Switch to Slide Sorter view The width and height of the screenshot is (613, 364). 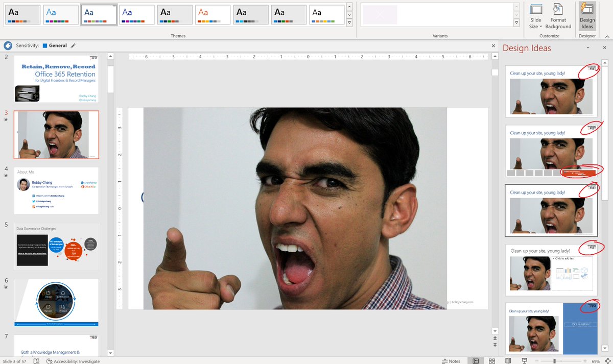click(x=492, y=361)
